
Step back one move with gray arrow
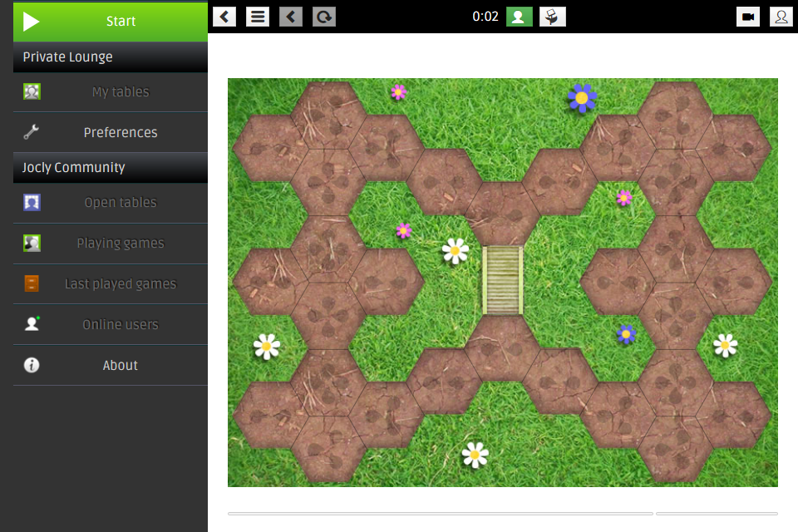[291, 17]
